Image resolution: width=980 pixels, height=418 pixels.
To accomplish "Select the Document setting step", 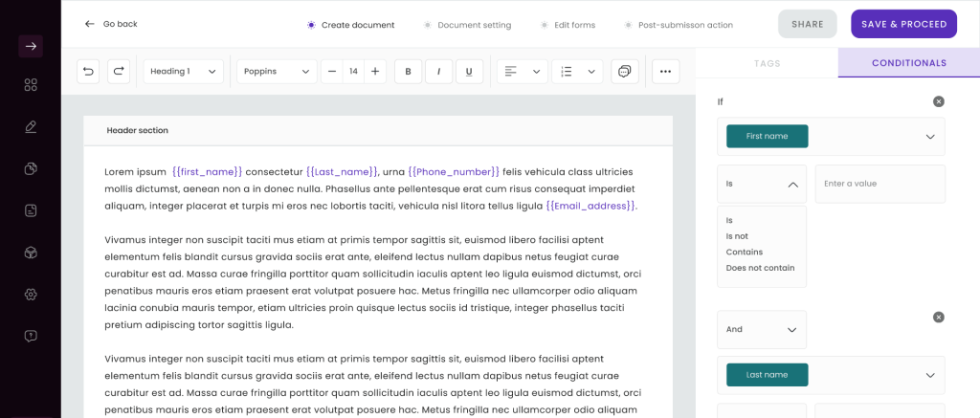I will coord(467,25).
